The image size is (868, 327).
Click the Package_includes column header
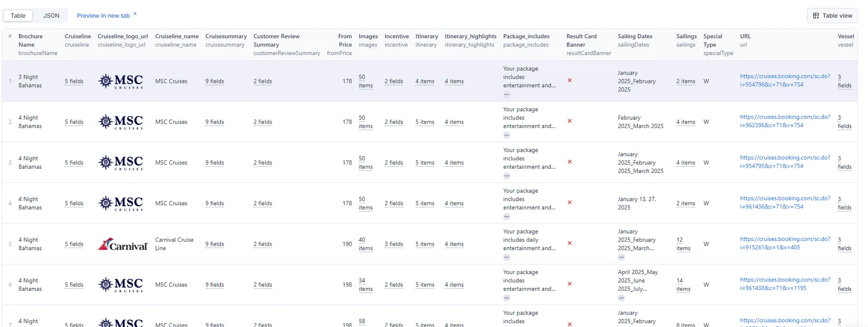527,40
